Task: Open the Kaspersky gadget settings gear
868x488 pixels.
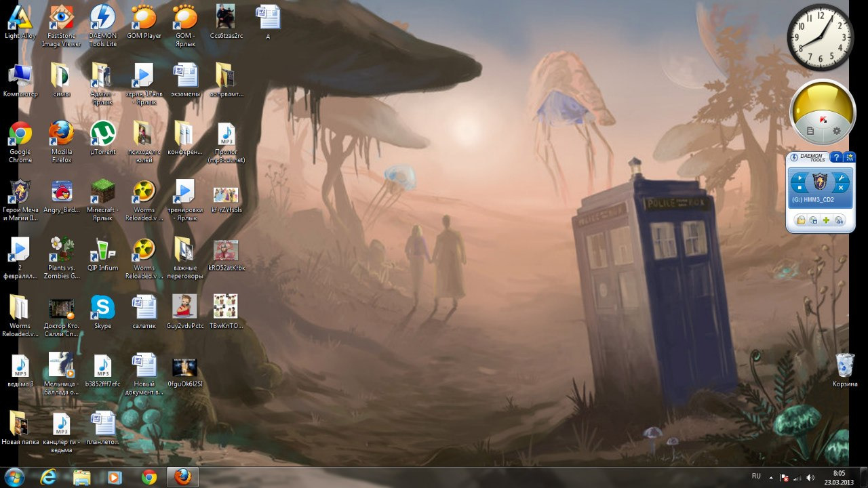Action: 836,131
